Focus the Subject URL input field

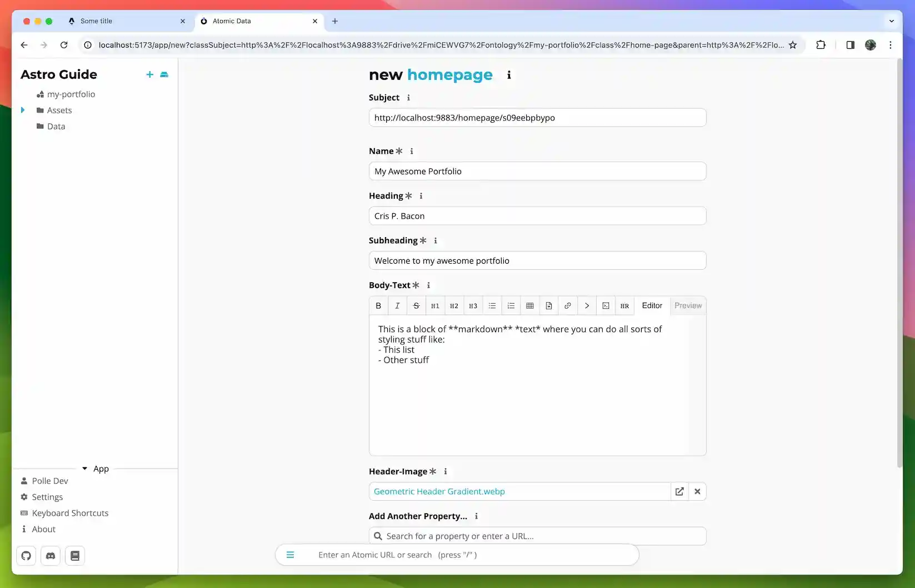point(537,118)
